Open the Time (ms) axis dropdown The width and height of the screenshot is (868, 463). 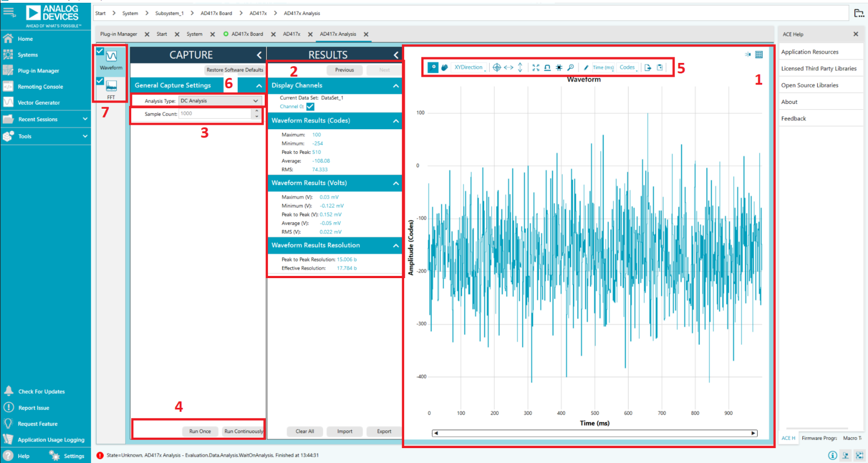(603, 67)
